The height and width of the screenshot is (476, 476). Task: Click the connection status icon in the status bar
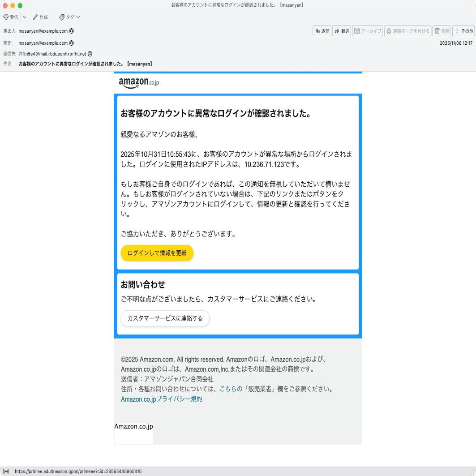pyautogui.click(x=6, y=471)
